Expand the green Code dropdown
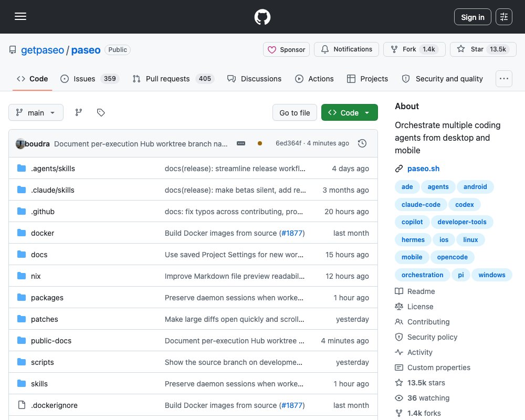Image resolution: width=525 pixels, height=420 pixels. tap(349, 112)
